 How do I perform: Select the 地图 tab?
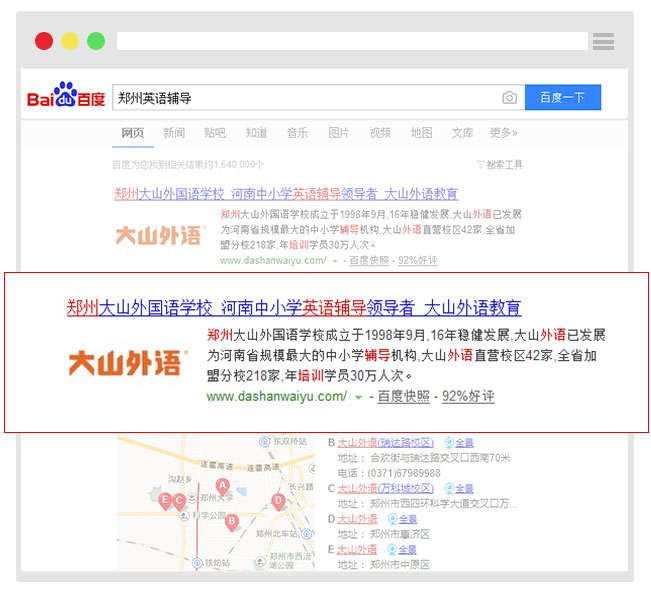coord(421,133)
